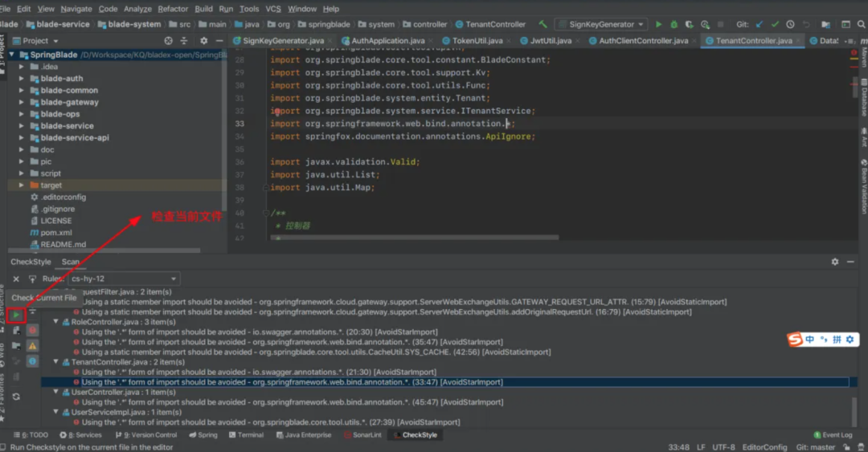Click the Debug bug icon in toolbar
Screen dimensions: 868x452
tap(674, 24)
